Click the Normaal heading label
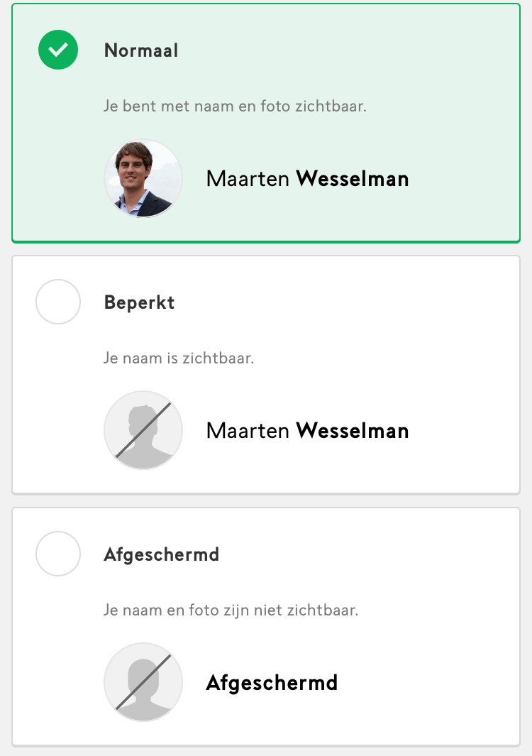The image size is (532, 756). [x=141, y=50]
